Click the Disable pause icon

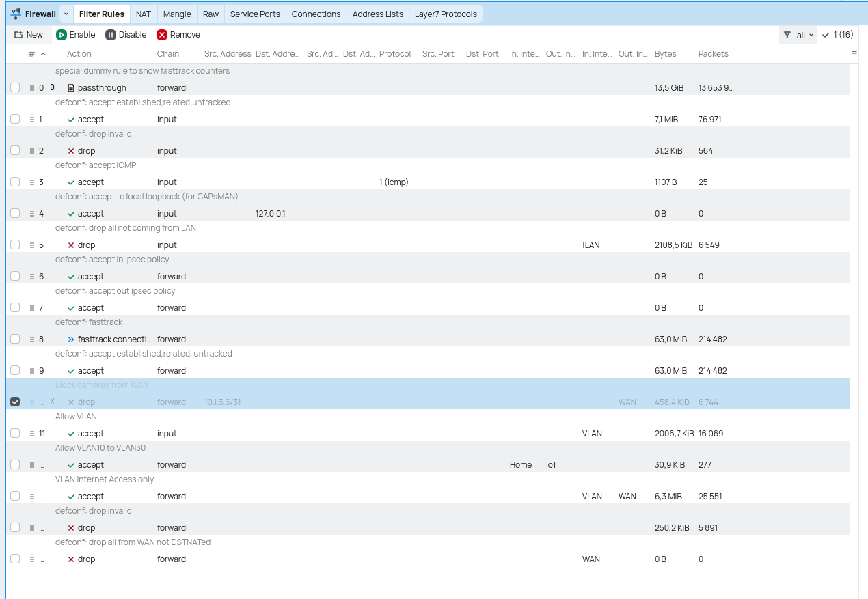(109, 34)
